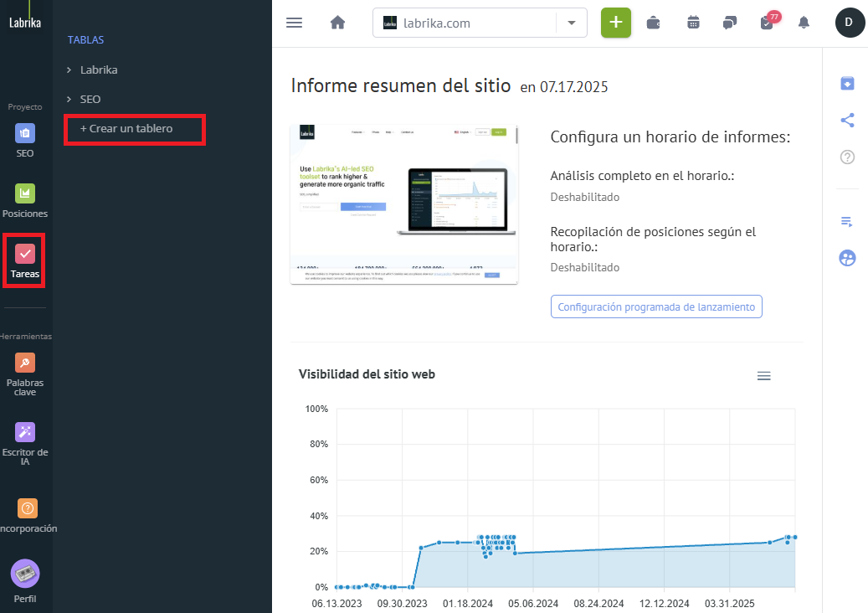Click the SEO table label

click(x=90, y=99)
